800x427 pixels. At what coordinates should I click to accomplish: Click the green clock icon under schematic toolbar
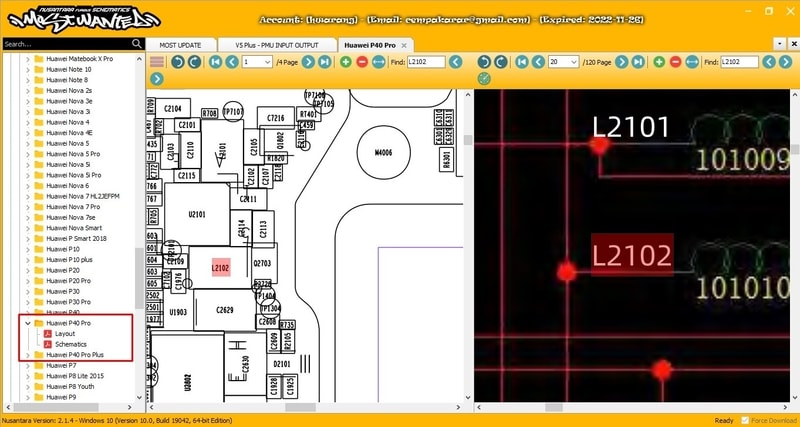(x=484, y=79)
